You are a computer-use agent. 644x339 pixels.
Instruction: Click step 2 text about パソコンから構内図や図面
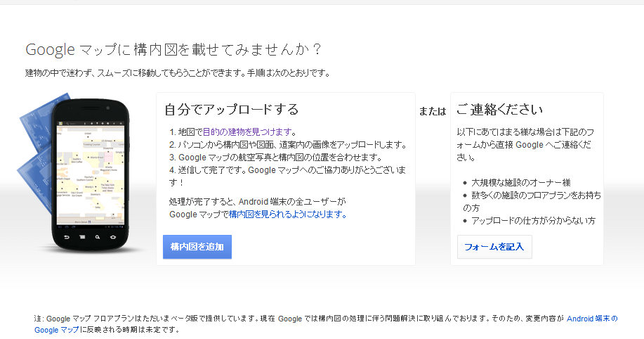288,145
